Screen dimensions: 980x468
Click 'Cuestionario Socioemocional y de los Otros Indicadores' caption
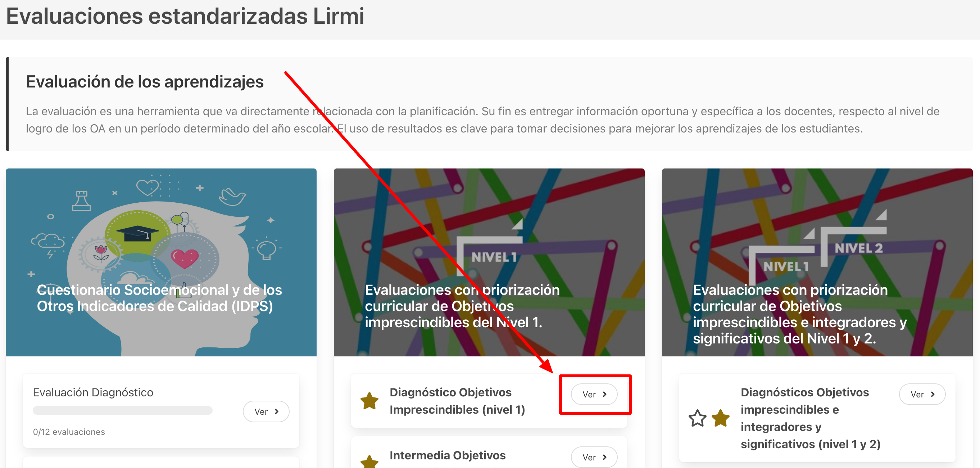click(x=159, y=298)
